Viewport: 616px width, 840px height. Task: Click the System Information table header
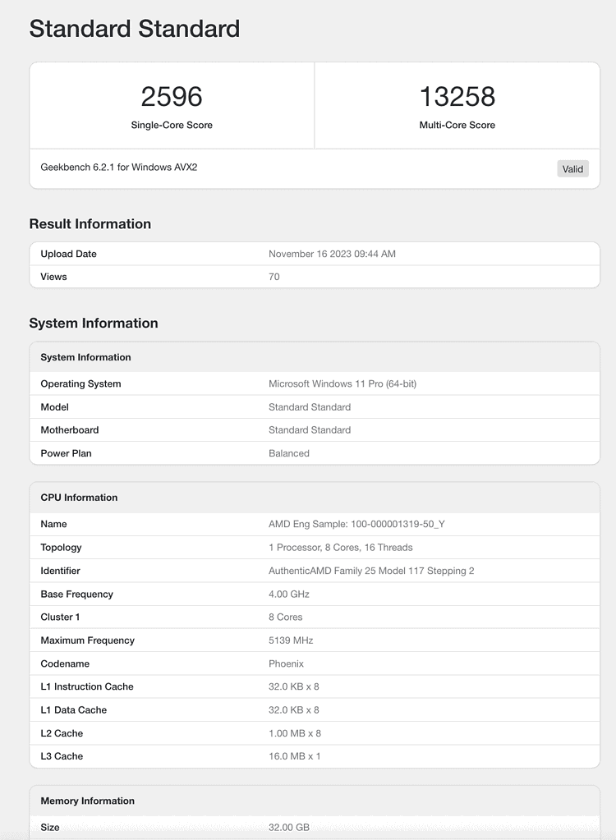[85, 357]
